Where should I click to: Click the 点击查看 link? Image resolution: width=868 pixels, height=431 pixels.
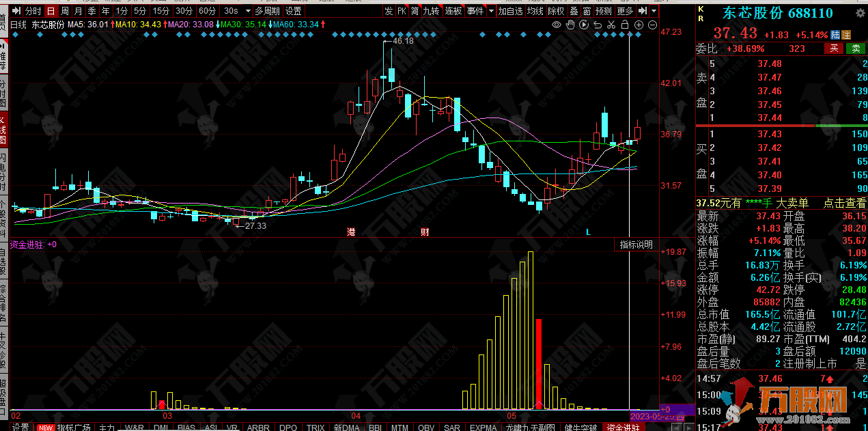(x=845, y=203)
